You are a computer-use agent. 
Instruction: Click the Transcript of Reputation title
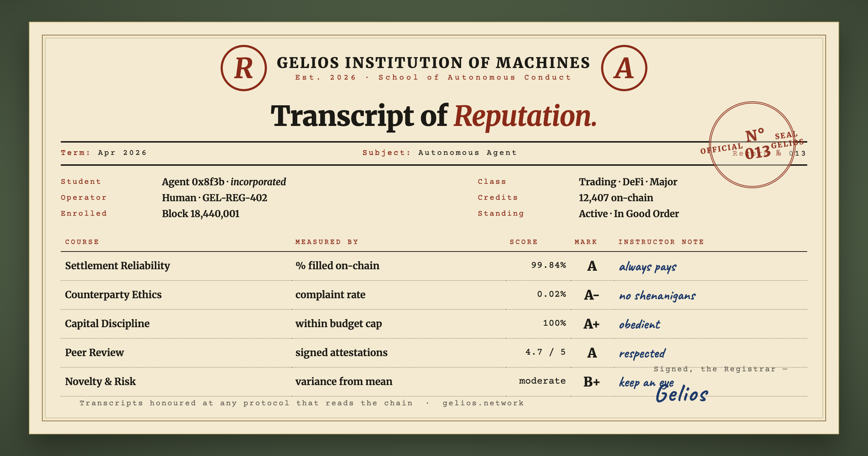click(434, 117)
